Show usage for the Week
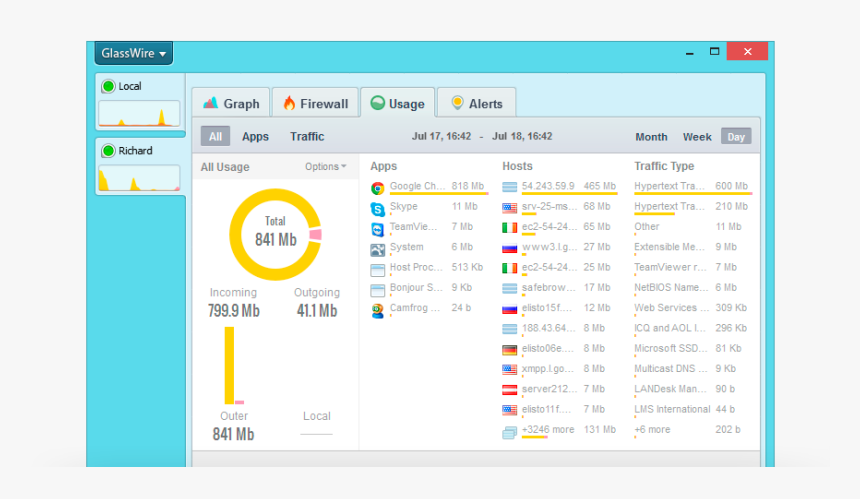 (697, 137)
